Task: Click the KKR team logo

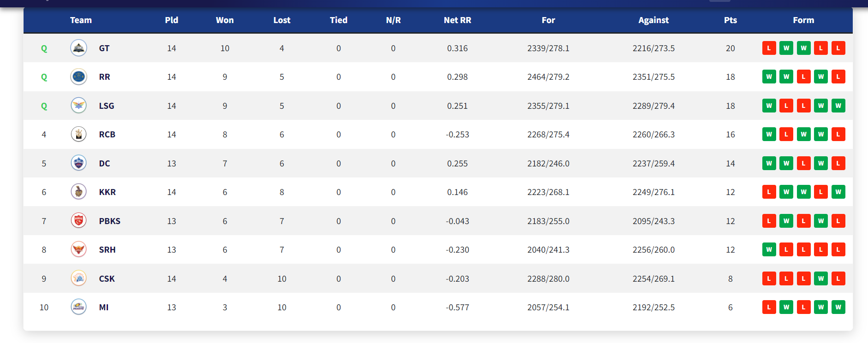Action: coord(78,192)
